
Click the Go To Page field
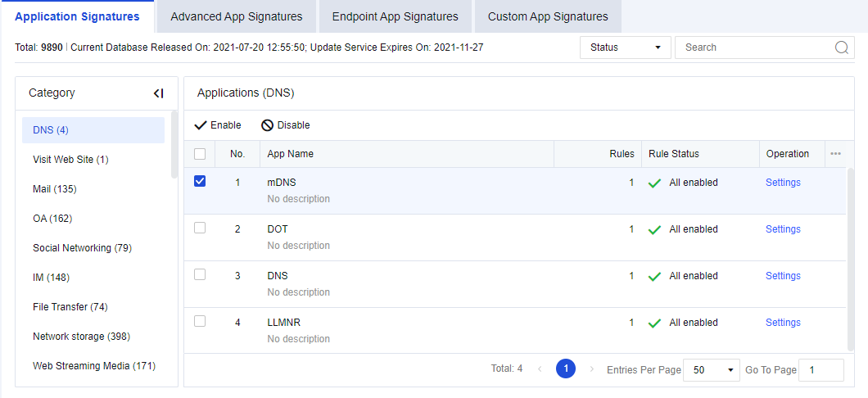coord(821,370)
